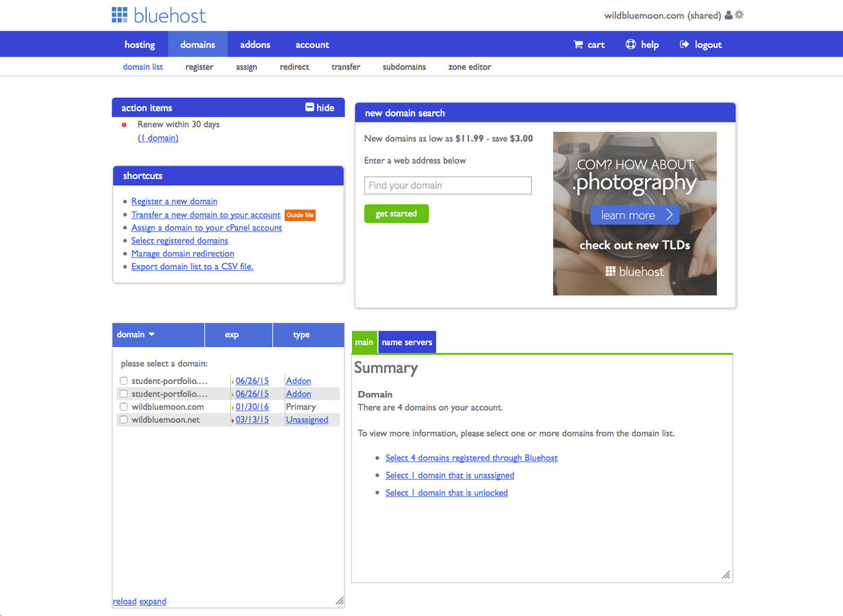The image size is (843, 616).
Task: Sort the list by the exp column header
Action: [238, 335]
